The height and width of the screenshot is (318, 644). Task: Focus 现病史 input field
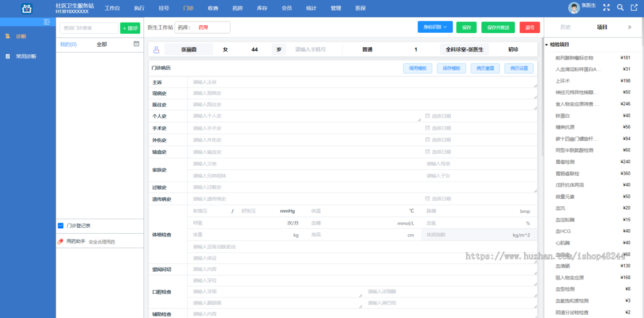pos(362,93)
